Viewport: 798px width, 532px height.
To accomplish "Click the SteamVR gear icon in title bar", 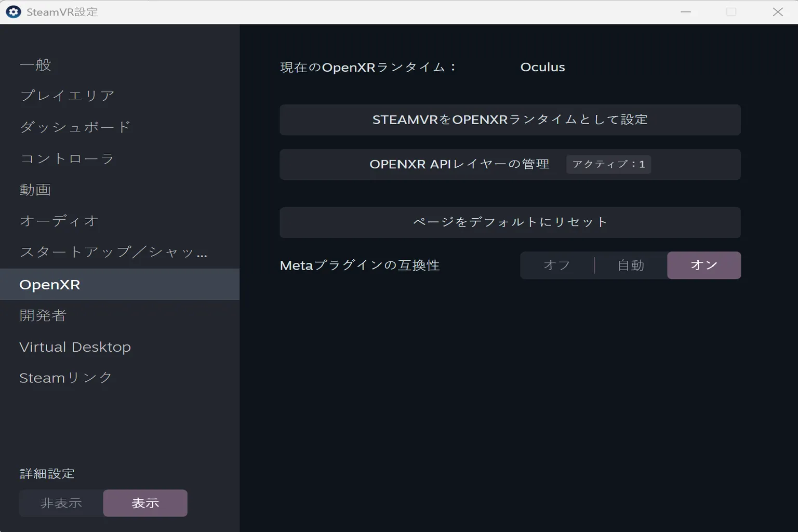I will point(13,12).
